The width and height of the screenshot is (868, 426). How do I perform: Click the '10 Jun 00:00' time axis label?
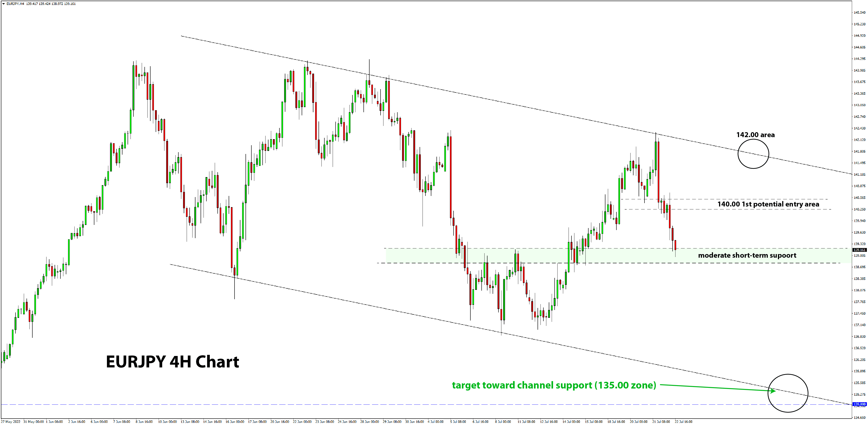[x=168, y=422]
